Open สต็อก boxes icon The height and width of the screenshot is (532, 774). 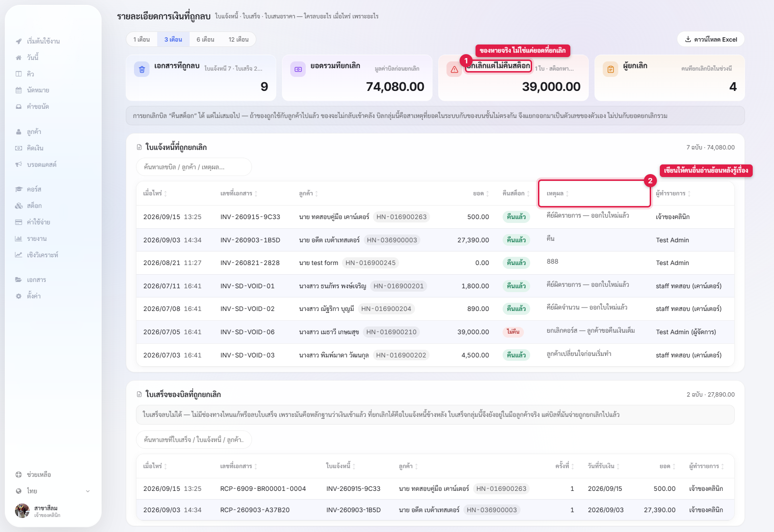(x=18, y=206)
